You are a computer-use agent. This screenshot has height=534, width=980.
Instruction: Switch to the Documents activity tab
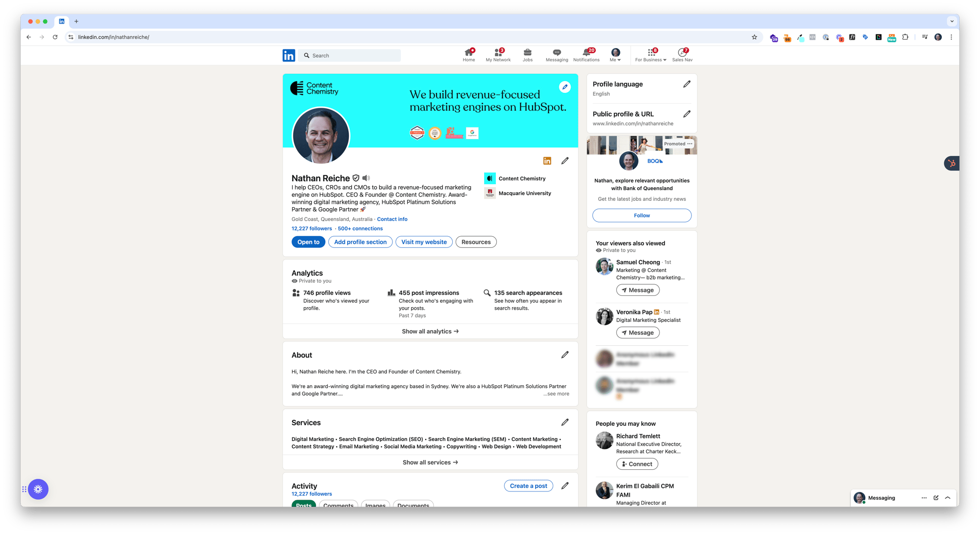click(x=413, y=504)
